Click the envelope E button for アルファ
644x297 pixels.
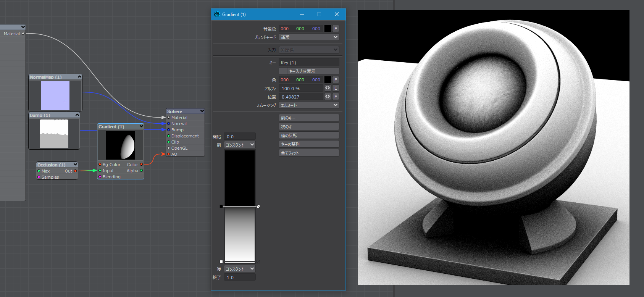336,88
